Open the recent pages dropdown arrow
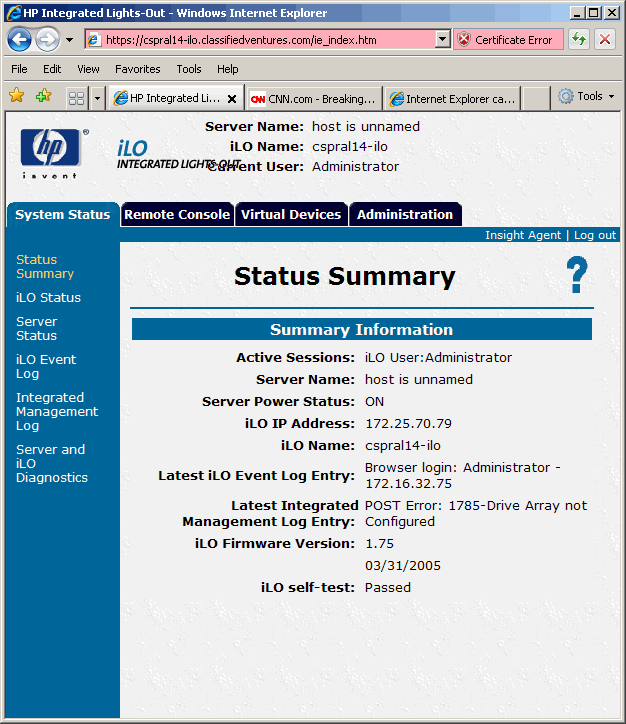This screenshot has height=724, width=626. 69,40
